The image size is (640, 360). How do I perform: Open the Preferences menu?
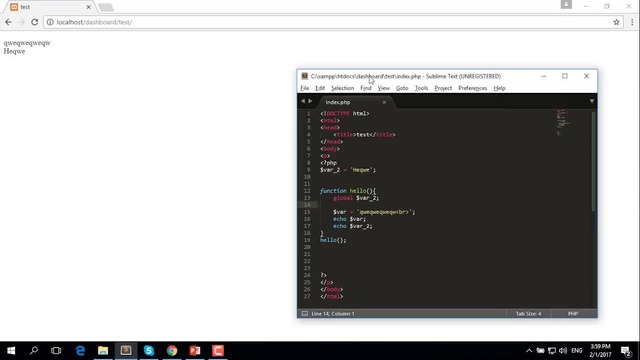tap(473, 88)
